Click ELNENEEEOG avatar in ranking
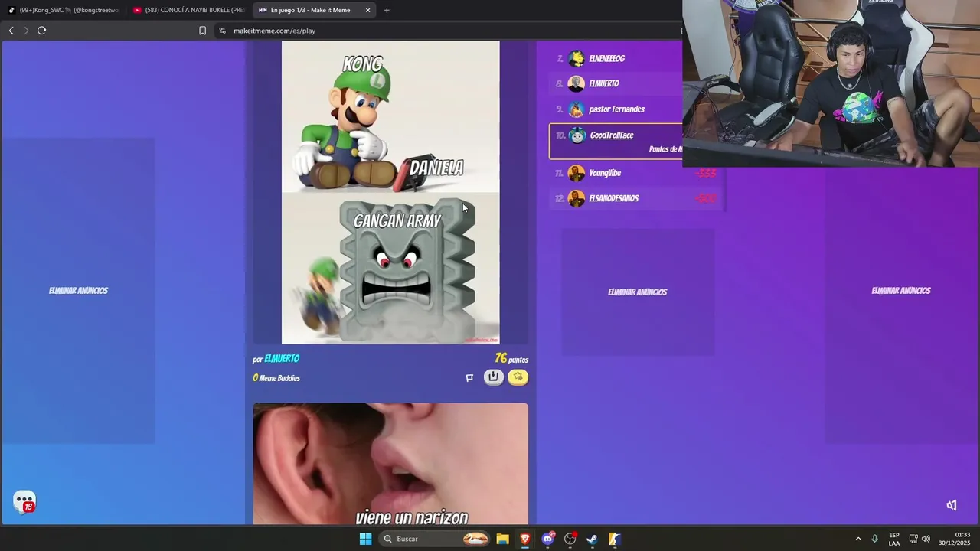Image resolution: width=980 pixels, height=551 pixels. point(577,58)
